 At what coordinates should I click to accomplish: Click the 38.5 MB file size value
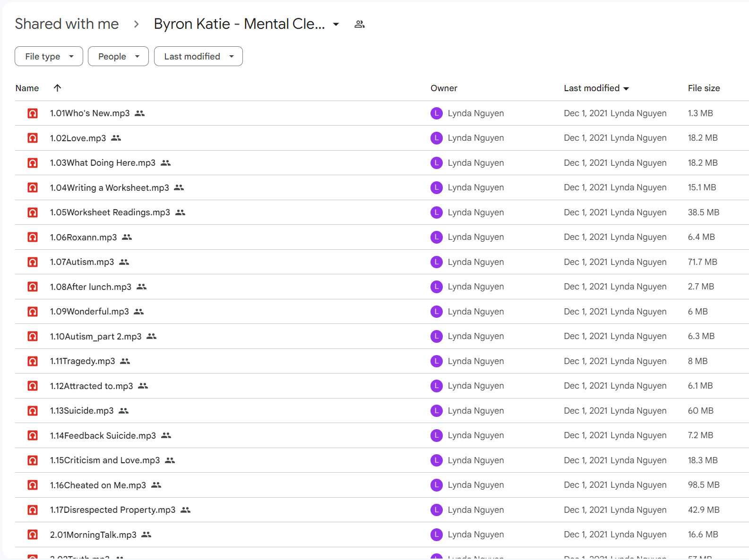[704, 212]
